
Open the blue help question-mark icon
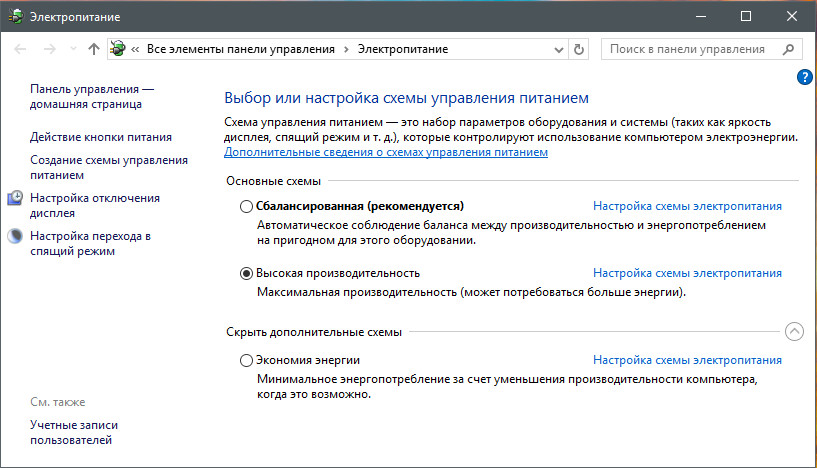tap(805, 77)
